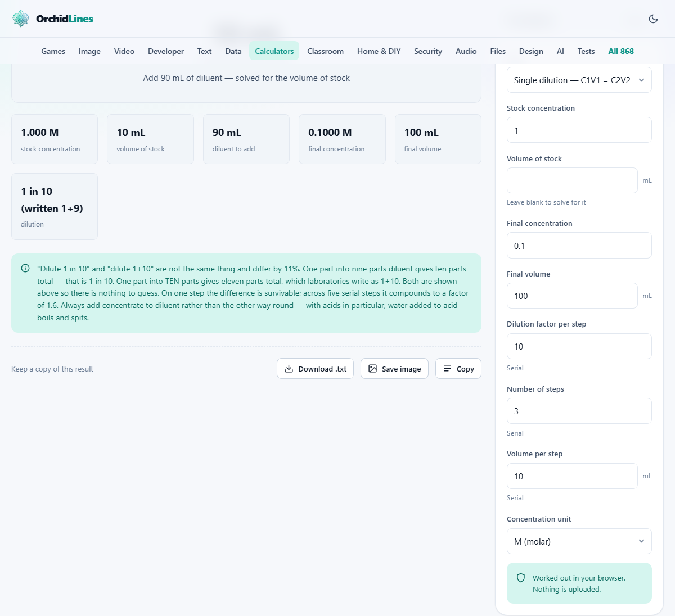This screenshot has height=616, width=675.
Task: Switch to the Classroom category
Action: [325, 51]
